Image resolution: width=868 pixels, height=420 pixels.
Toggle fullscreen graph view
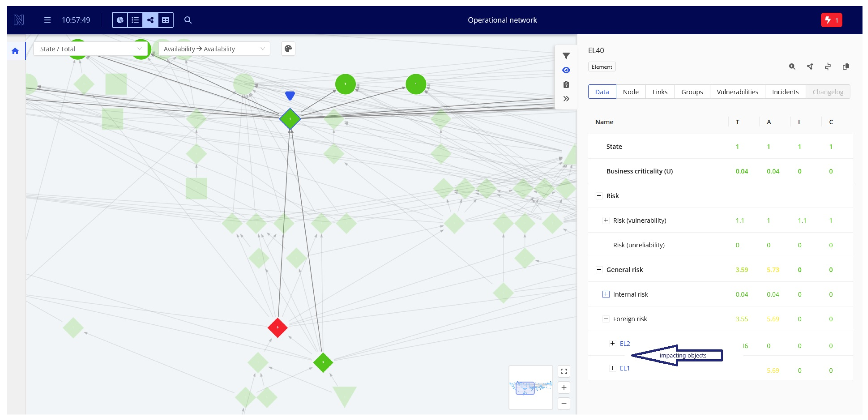click(564, 372)
